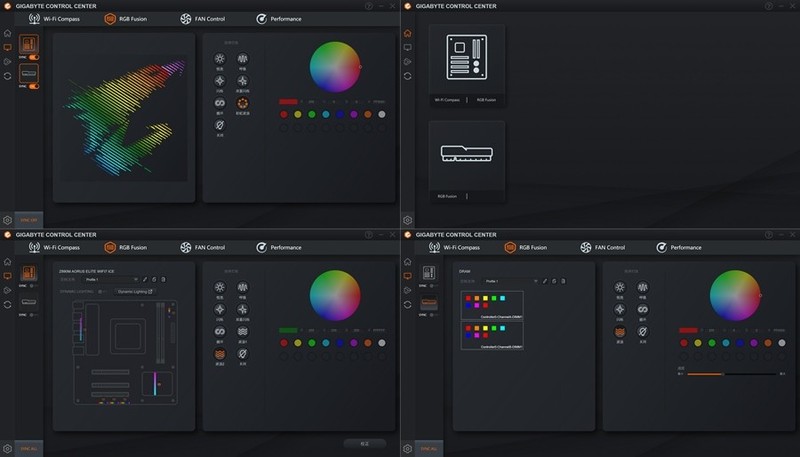Screen dimensions: 800x457
Task: Click motherboard device icon in top-right window
Action: pyautogui.click(x=466, y=58)
